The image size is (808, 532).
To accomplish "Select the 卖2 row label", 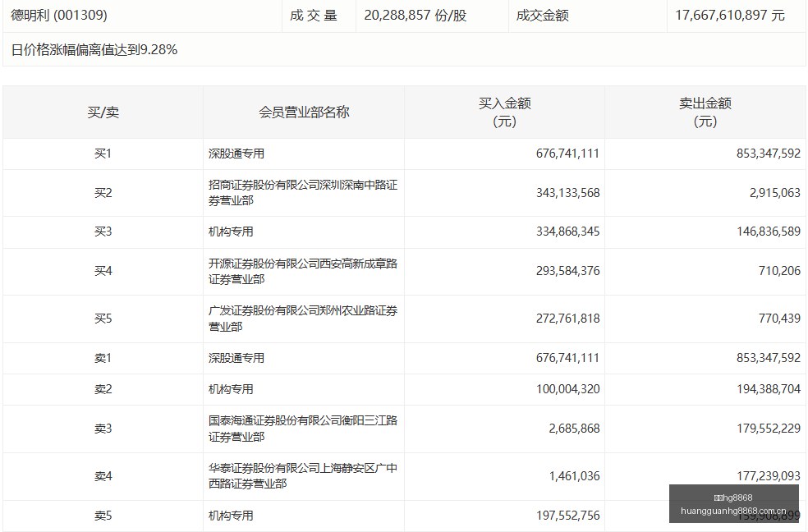I will click(103, 389).
